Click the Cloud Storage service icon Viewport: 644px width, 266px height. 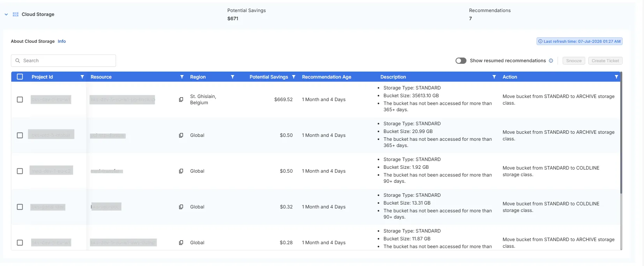(x=16, y=14)
